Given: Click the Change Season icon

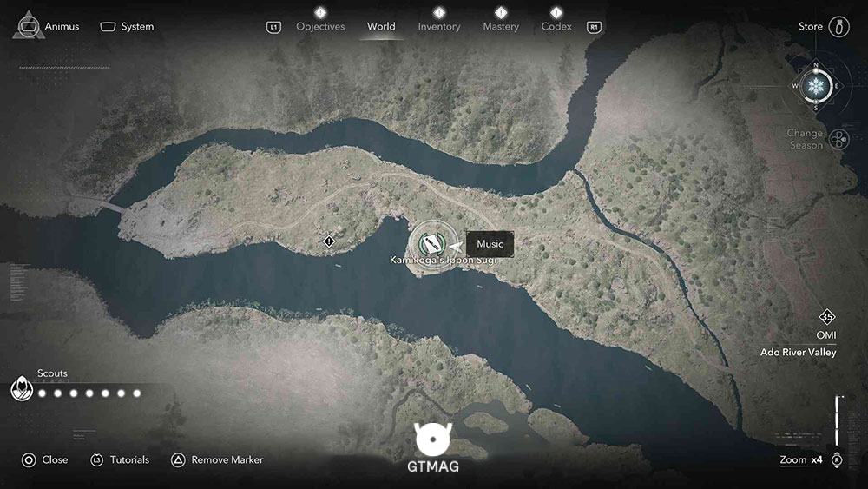Looking at the screenshot, I should click(x=839, y=139).
